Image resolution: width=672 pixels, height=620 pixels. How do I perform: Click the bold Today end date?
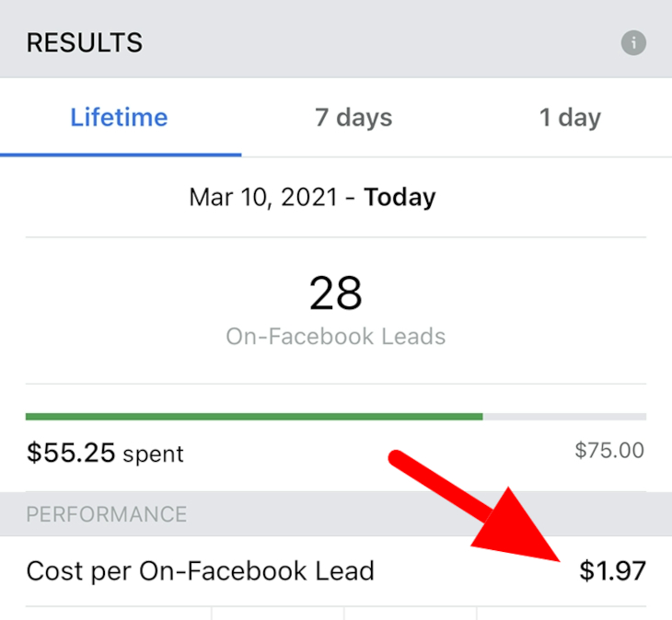coord(400,197)
